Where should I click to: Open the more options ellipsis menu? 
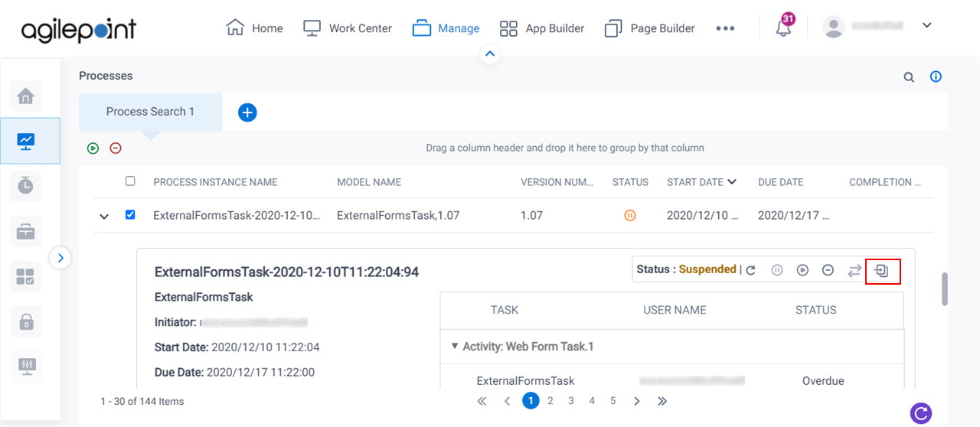pos(725,28)
